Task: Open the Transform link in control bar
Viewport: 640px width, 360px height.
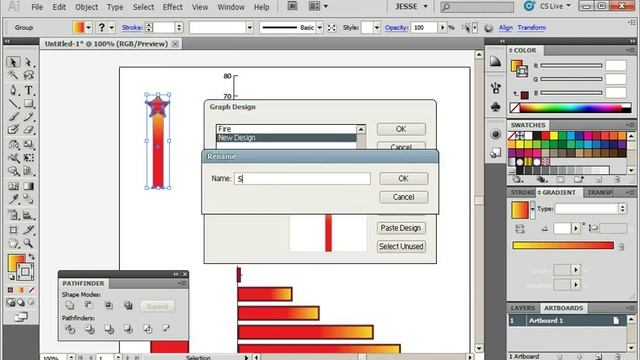Action: pyautogui.click(x=531, y=27)
